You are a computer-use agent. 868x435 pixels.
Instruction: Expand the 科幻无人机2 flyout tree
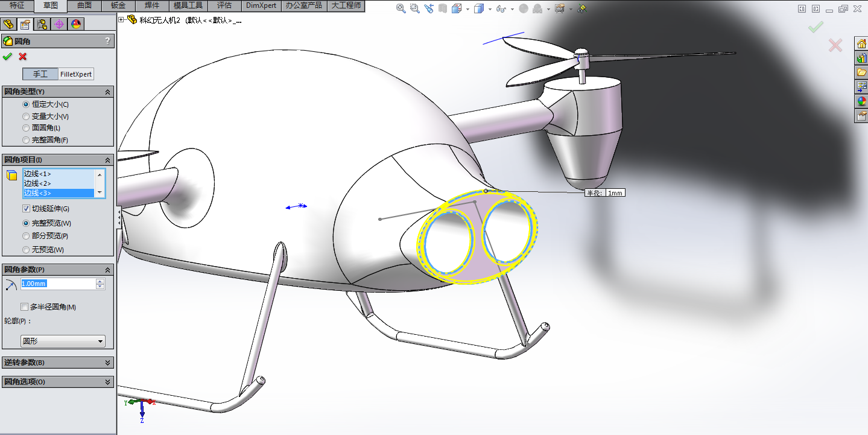[x=121, y=19]
